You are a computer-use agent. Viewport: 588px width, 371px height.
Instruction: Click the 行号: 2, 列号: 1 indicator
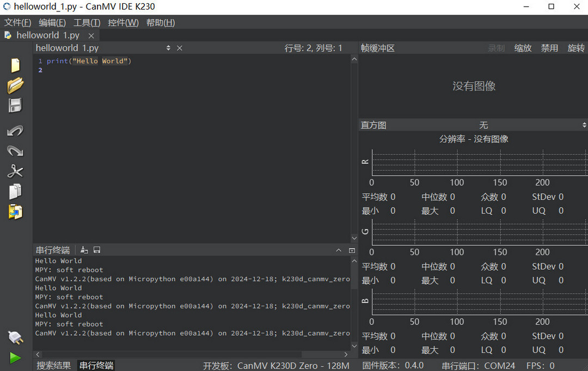tap(313, 48)
